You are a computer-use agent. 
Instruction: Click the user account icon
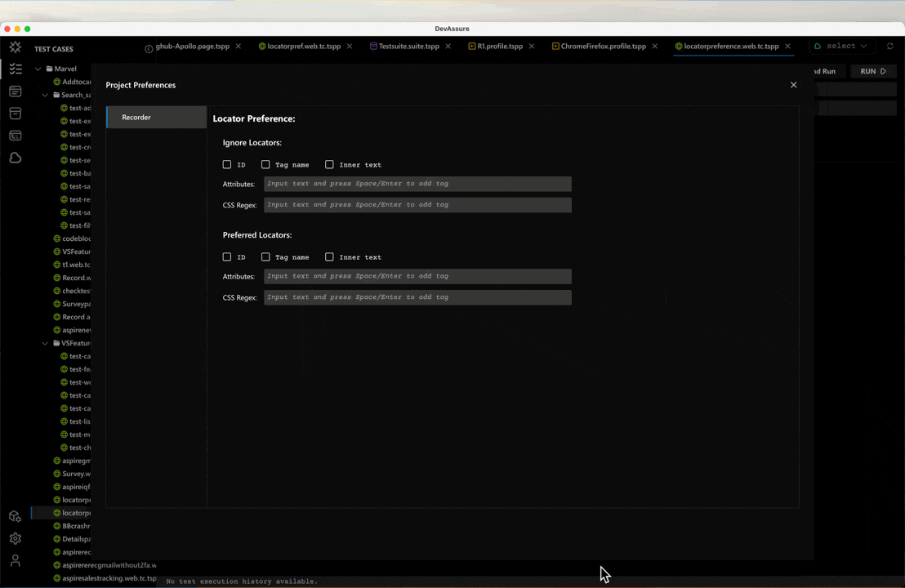pos(15,561)
